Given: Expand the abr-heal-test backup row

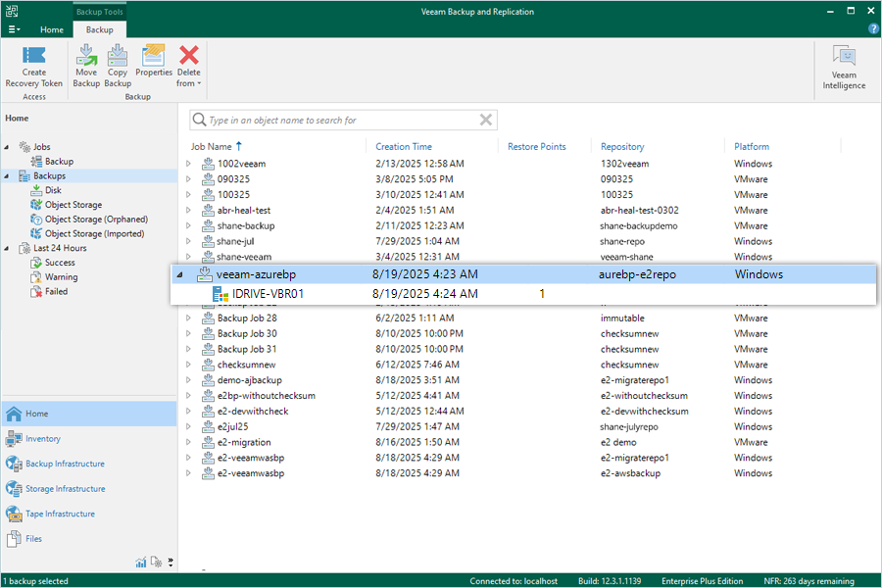Looking at the screenshot, I should pos(188,210).
